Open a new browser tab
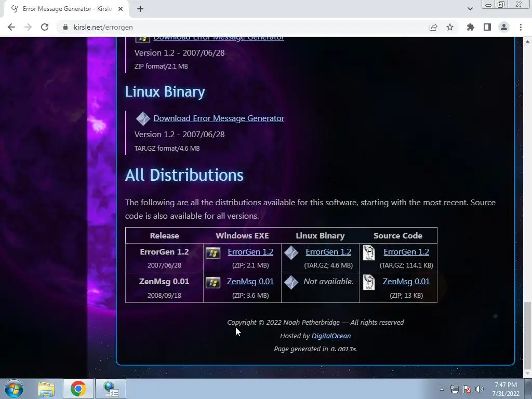Viewport: 532px width, 399px height. click(140, 9)
